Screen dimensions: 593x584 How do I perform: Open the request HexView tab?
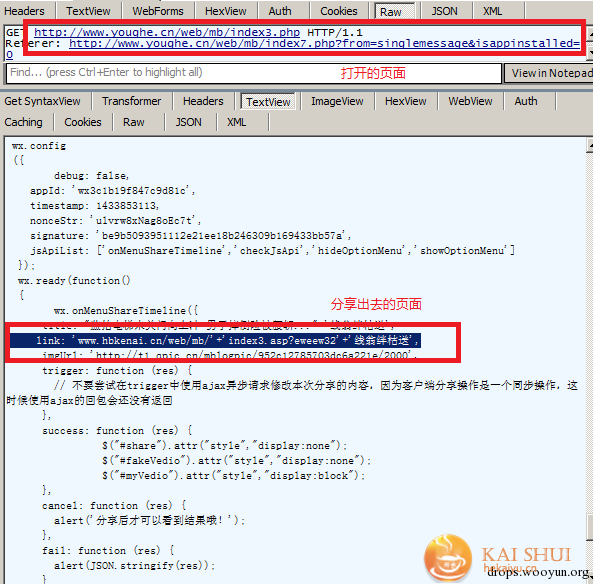point(225,11)
